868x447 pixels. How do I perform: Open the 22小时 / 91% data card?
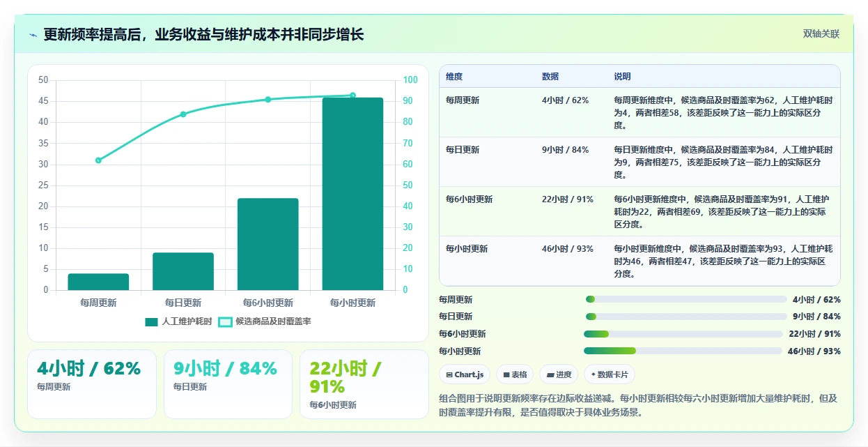point(364,384)
